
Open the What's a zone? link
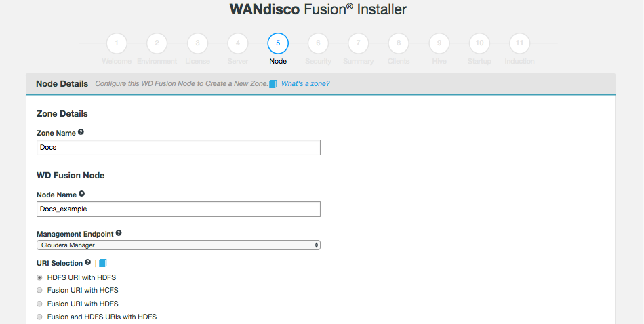306,84
